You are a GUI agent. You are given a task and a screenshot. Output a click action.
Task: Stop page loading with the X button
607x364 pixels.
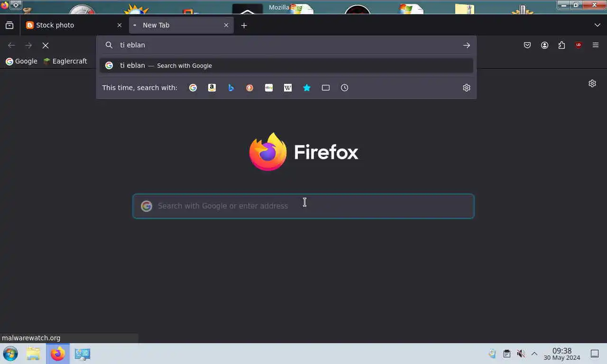(46, 45)
